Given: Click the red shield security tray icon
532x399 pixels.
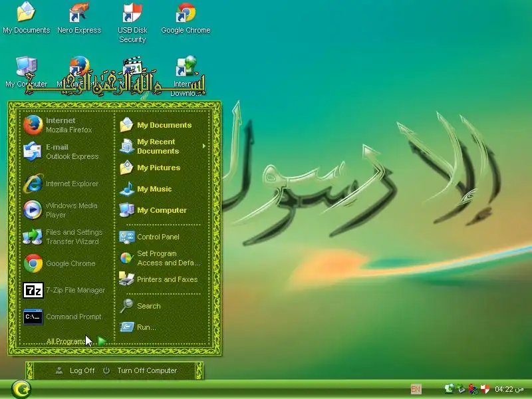Looking at the screenshot, I should 485,389.
